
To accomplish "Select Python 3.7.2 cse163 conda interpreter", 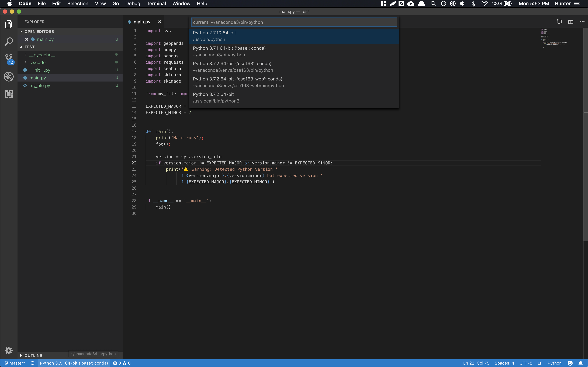I will tap(294, 67).
